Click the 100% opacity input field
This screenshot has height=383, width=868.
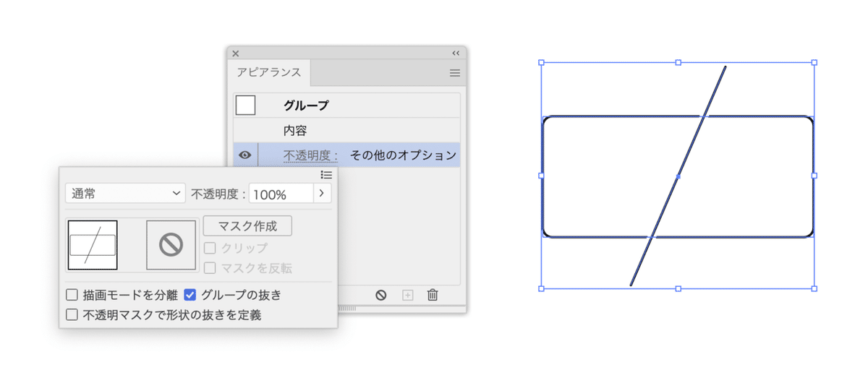[x=281, y=194]
